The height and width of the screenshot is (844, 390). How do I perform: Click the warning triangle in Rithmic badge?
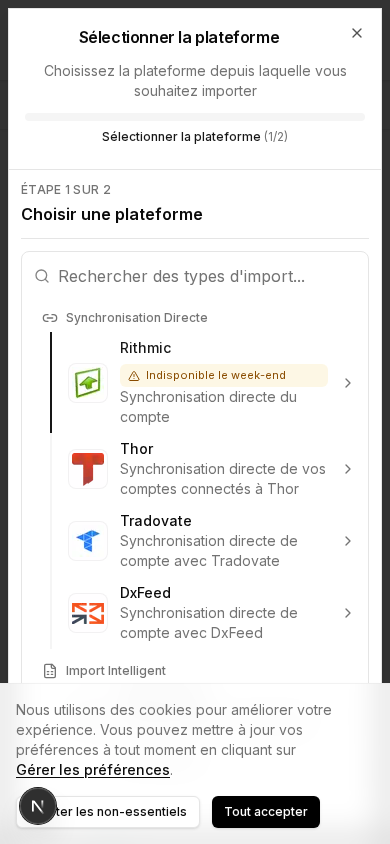pos(134,376)
